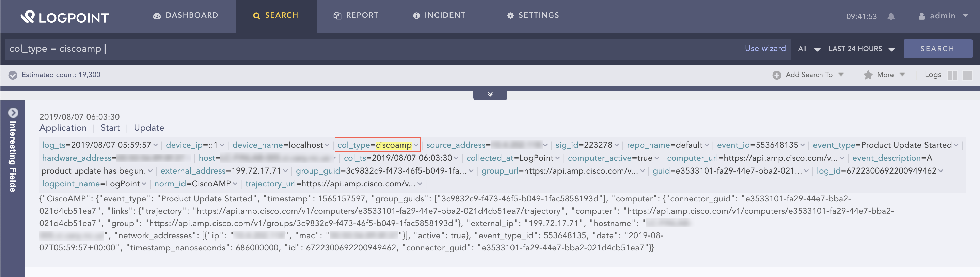This screenshot has width=980, height=277.
Task: Click the source_address field name
Action: [x=456, y=145]
